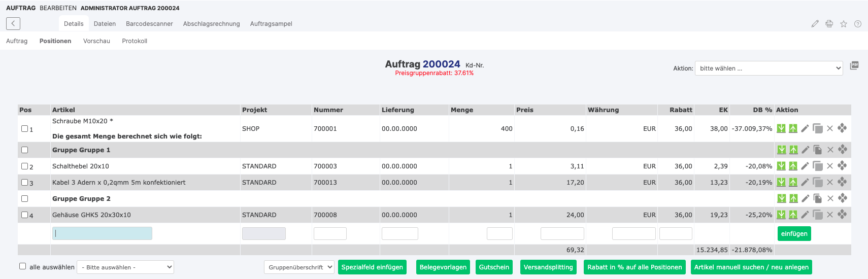Delete the Schalthebel 20x10 position with the X icon

click(x=830, y=166)
